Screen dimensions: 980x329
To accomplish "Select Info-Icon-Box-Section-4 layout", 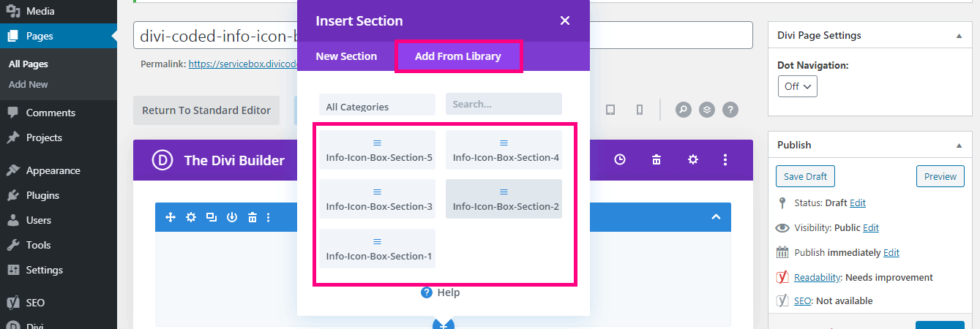I will 504,151.
